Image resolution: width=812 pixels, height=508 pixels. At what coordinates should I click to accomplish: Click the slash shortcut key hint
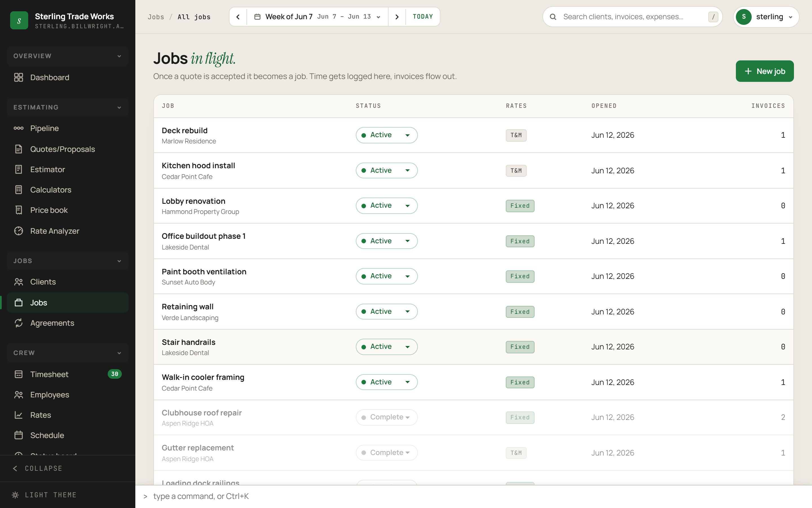(713, 17)
